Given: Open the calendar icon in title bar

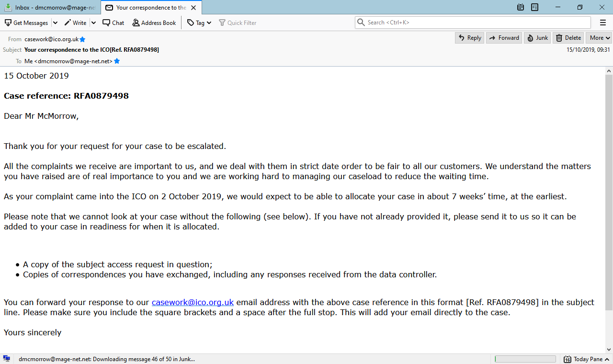Looking at the screenshot, I should (x=521, y=7).
